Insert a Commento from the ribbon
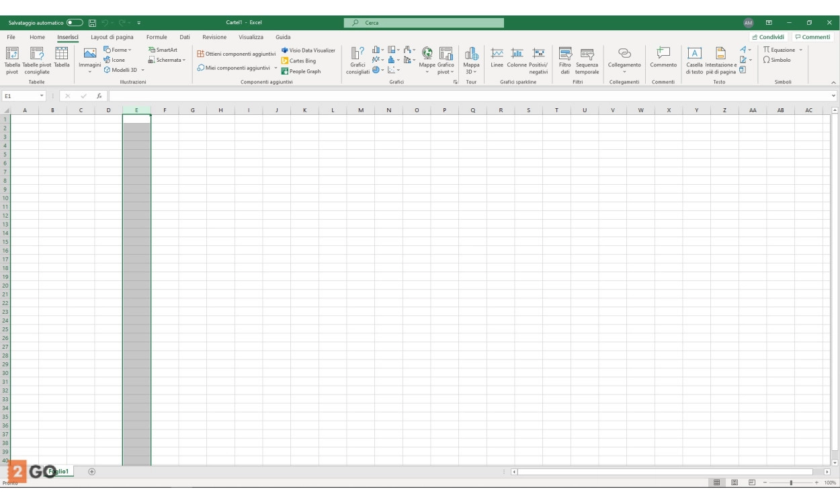The image size is (840, 504). point(663,55)
